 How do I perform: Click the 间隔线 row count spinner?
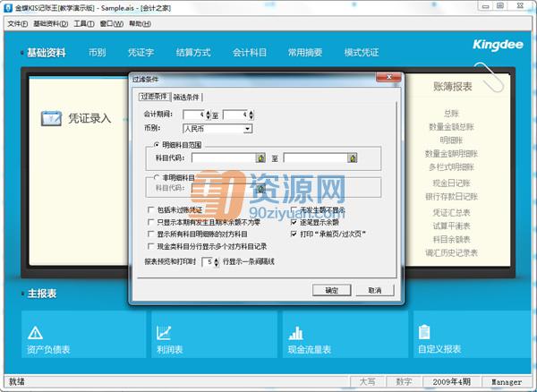(x=216, y=262)
